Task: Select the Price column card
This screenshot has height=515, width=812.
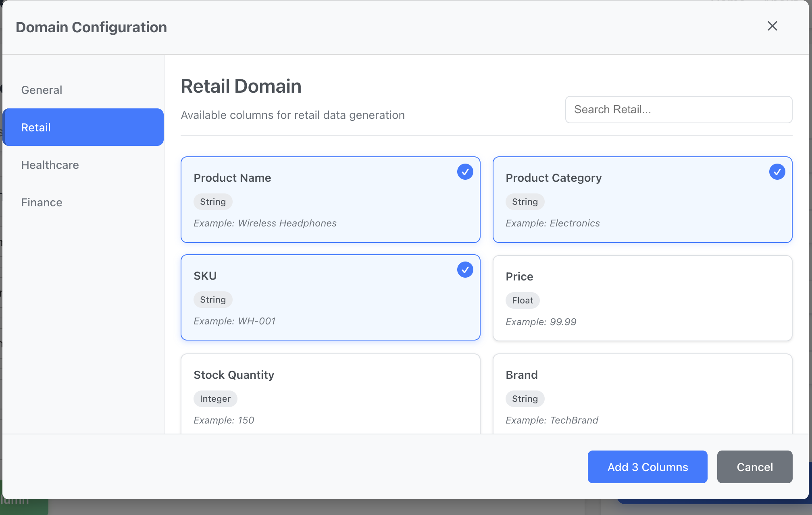Action: tap(642, 298)
